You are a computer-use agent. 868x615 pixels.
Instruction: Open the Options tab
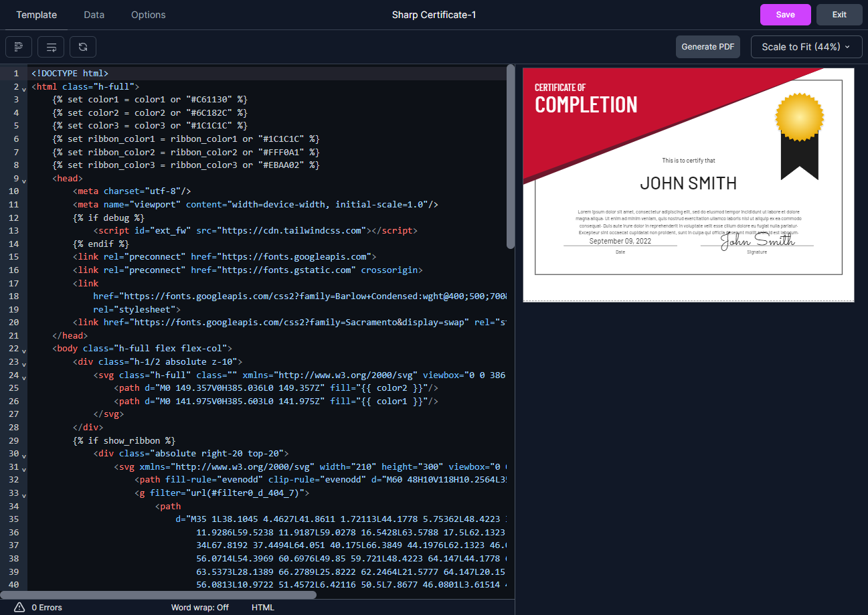tap(148, 14)
